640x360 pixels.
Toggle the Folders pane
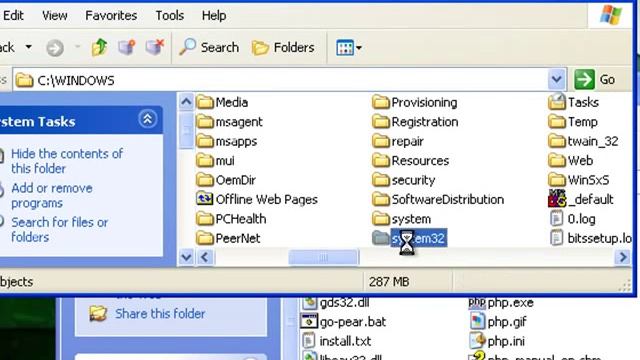(283, 48)
